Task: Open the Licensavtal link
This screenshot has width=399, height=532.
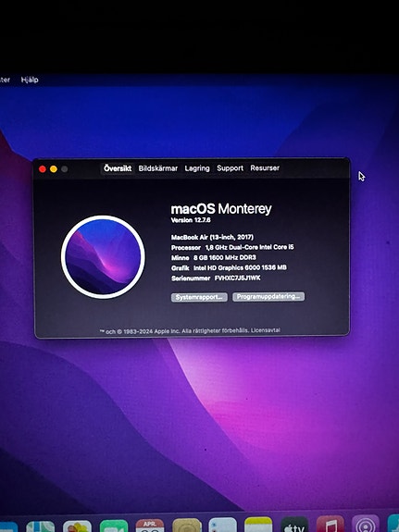Action: click(x=266, y=330)
